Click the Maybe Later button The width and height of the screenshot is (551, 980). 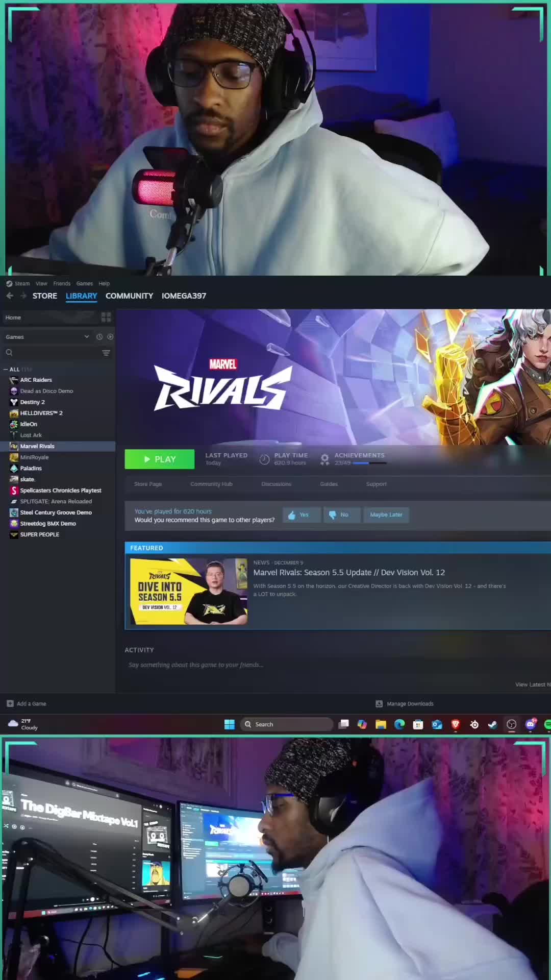386,514
